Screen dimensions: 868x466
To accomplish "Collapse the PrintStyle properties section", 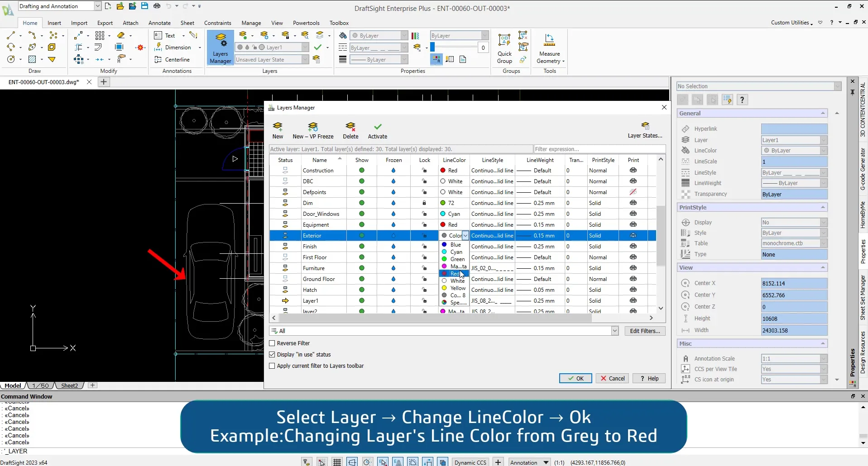I will pyautogui.click(x=822, y=207).
